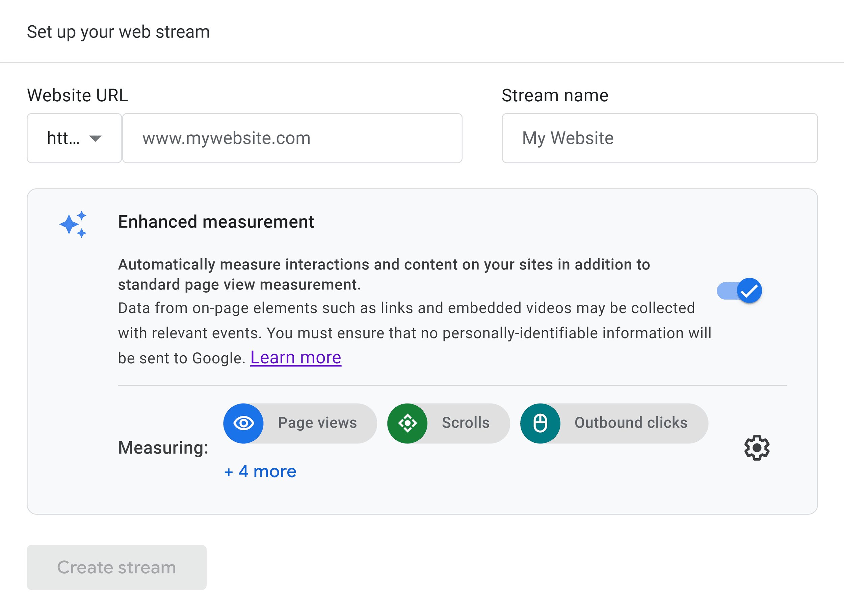Click the www.mywebsite.com URL field
844x616 pixels.
tap(292, 137)
